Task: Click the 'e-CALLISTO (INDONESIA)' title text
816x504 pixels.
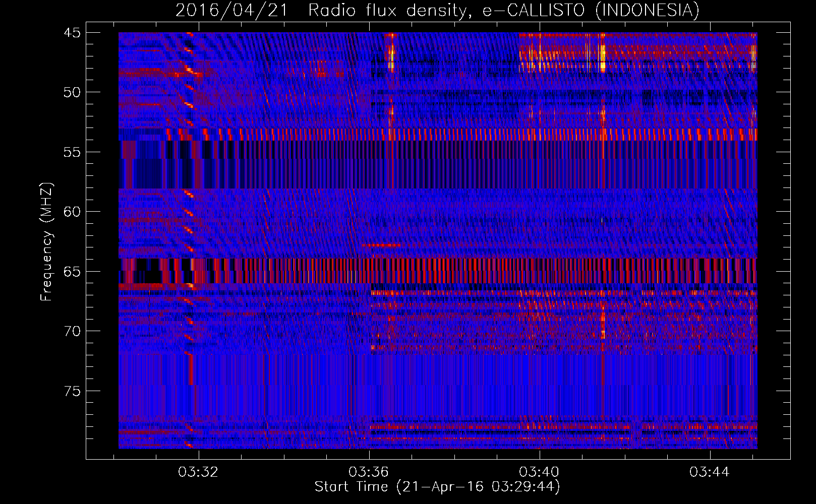Action: (591, 10)
